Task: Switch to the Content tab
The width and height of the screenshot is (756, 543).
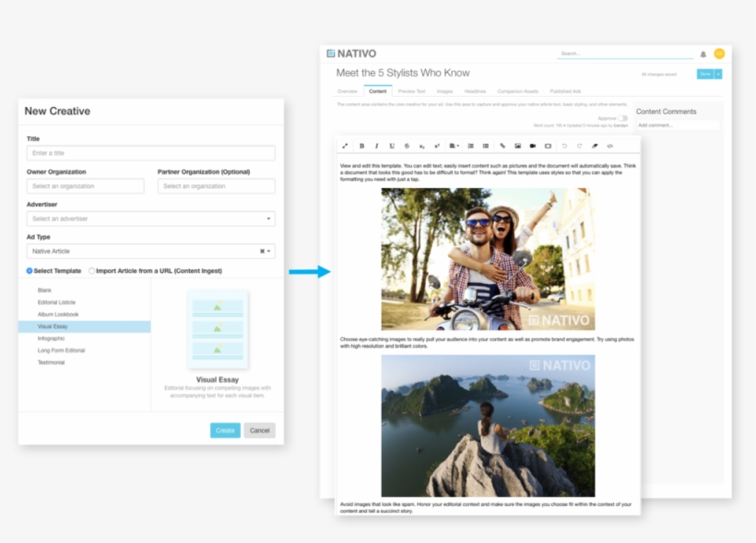Action: [x=377, y=91]
